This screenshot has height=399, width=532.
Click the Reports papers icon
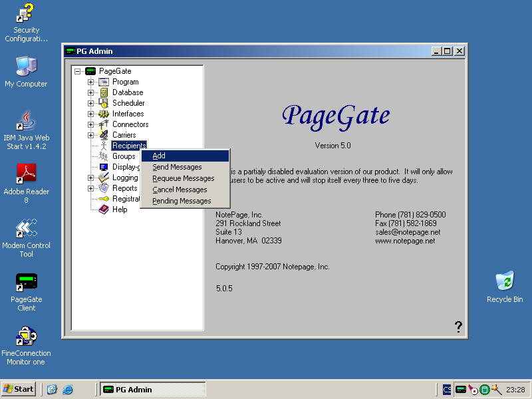(x=104, y=188)
